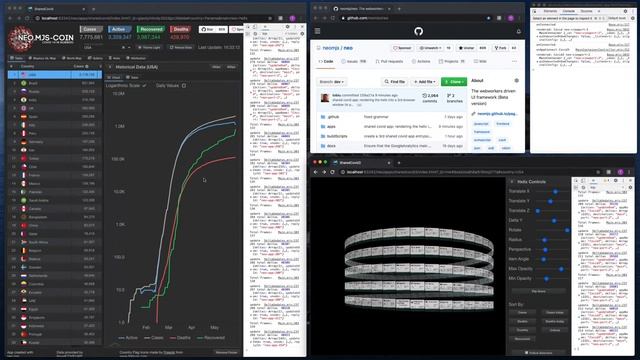Bookmark the GitHub page with star icon
Screen dimensions: 640x360
[x=489, y=18]
